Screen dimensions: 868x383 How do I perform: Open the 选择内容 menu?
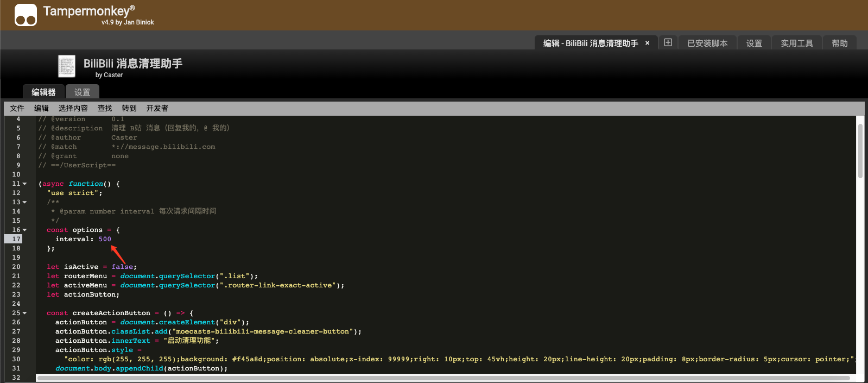73,108
